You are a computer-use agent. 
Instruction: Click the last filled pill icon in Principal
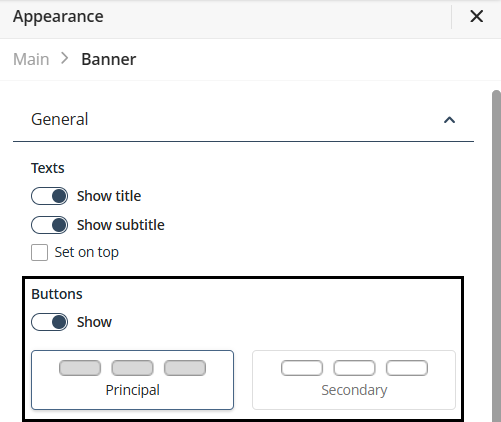(185, 368)
